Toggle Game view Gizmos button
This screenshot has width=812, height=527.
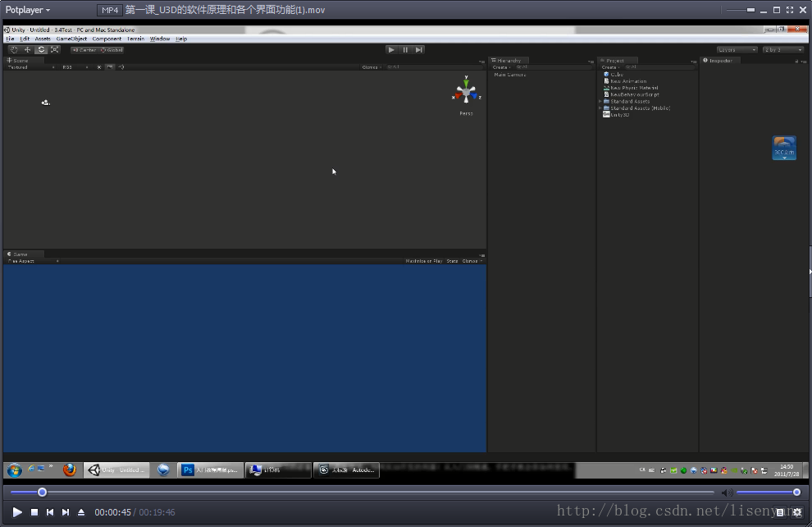pyautogui.click(x=472, y=261)
